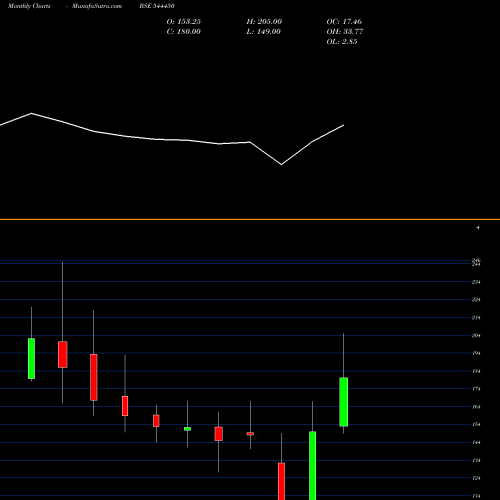Click the tall green candle rising to 150
Viewport: 500px width, 500px height.
(313, 466)
